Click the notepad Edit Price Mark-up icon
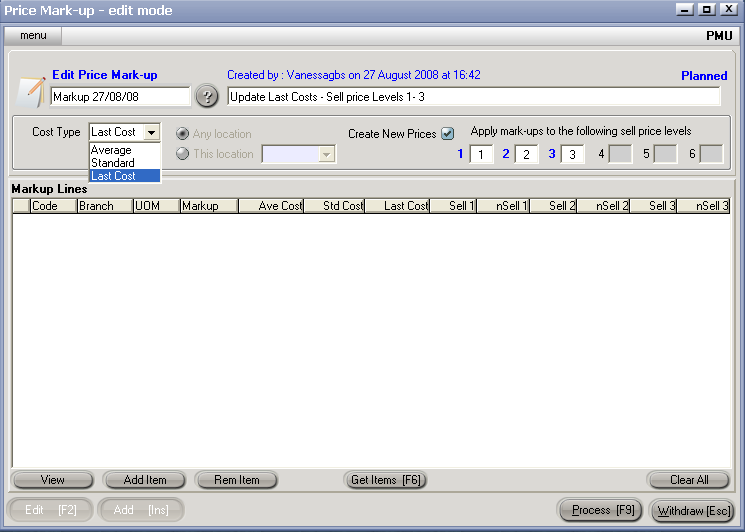Screen dimensions: 745x532 (31, 92)
